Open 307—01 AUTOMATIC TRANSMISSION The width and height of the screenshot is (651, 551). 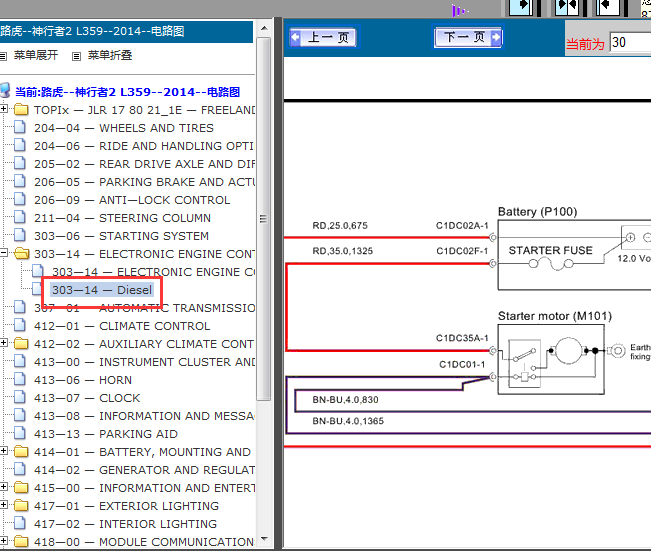pos(144,308)
